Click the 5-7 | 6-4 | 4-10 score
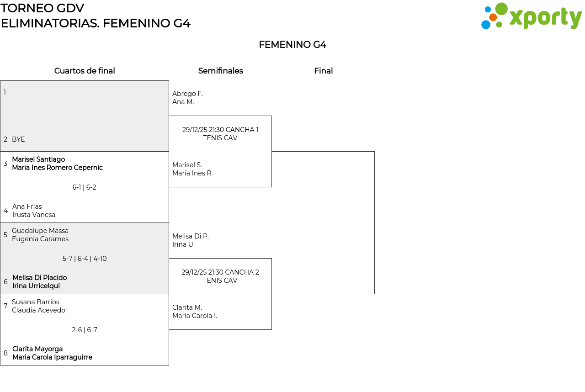Screen dimensions: 585x392 tap(85, 259)
